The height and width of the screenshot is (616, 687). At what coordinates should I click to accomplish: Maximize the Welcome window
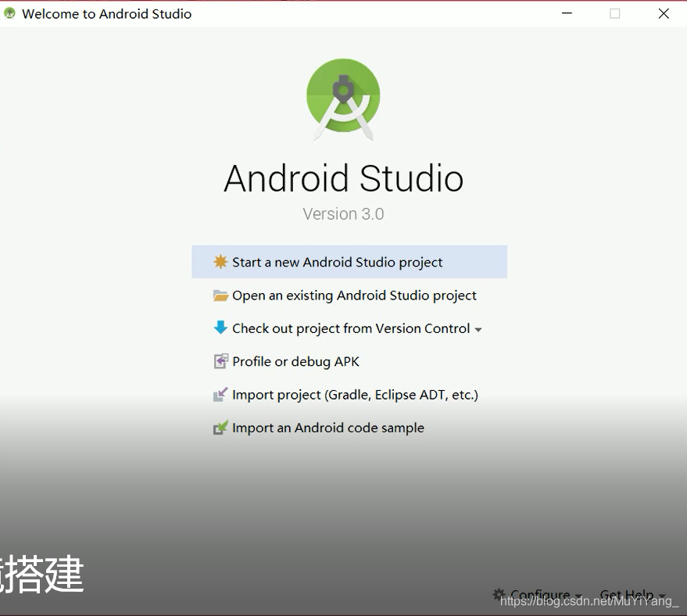tap(615, 13)
